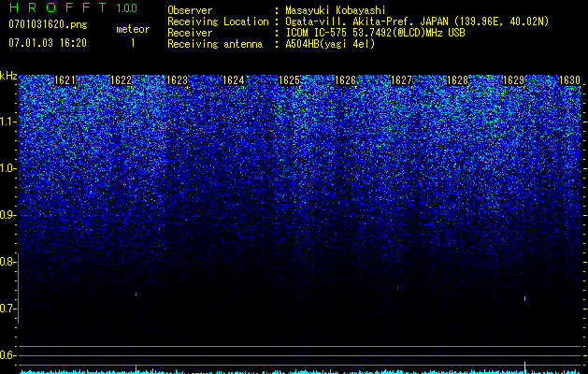Click the meteor label
This screenshot has height=374, width=588.
click(133, 29)
